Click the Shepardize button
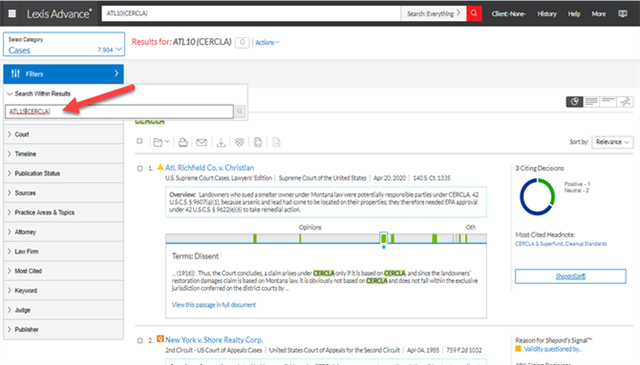Viewport: 640px width, 365px height. 570,276
